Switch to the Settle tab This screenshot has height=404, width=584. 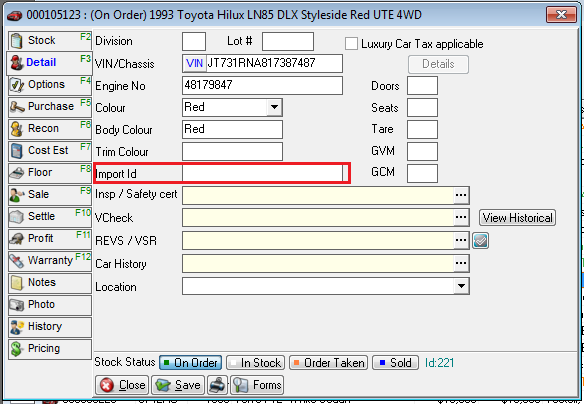[50, 216]
